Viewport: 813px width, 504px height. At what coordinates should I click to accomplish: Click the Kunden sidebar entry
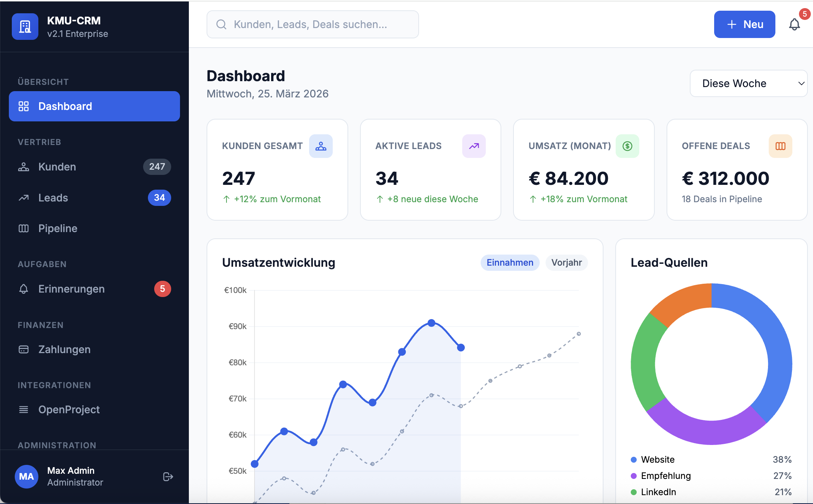(x=57, y=167)
